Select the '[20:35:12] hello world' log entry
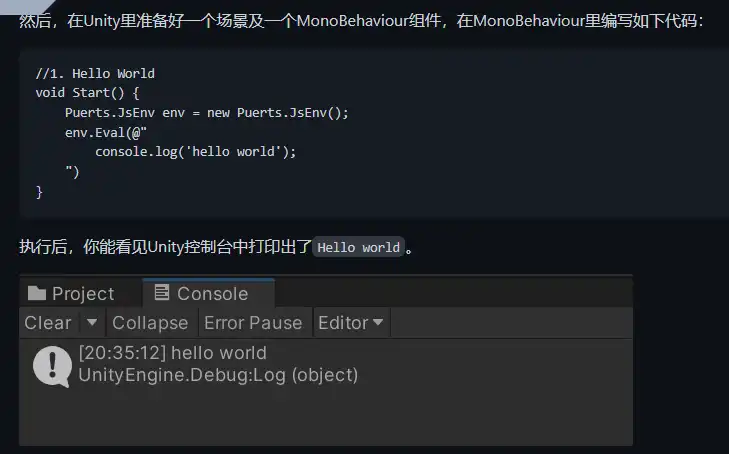This screenshot has width=729, height=454. click(172, 353)
